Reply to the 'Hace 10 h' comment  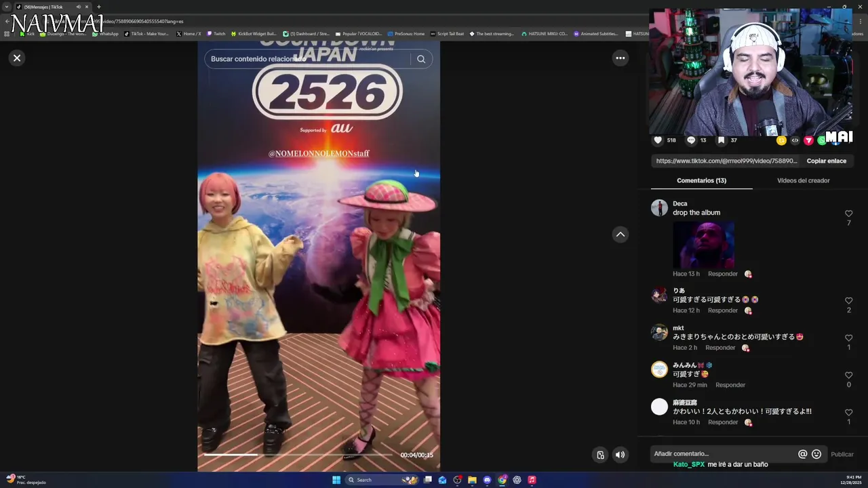tap(722, 422)
